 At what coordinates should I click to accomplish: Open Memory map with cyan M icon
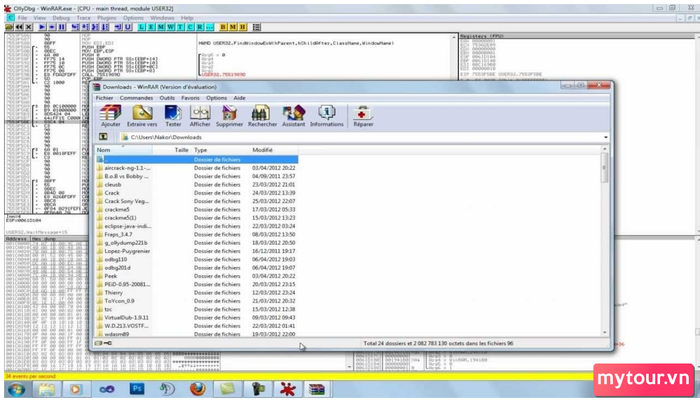point(161,27)
